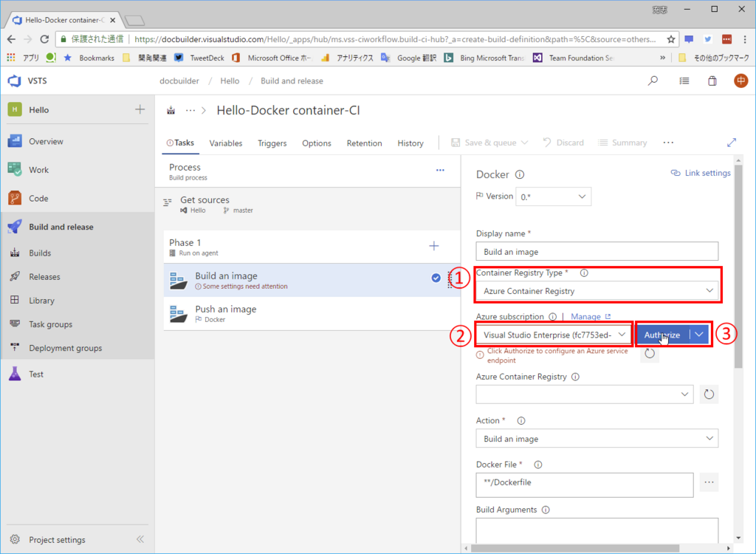Screen dimensions: 756x554
Task: Toggle the Build an image task checkmark
Action: [436, 278]
